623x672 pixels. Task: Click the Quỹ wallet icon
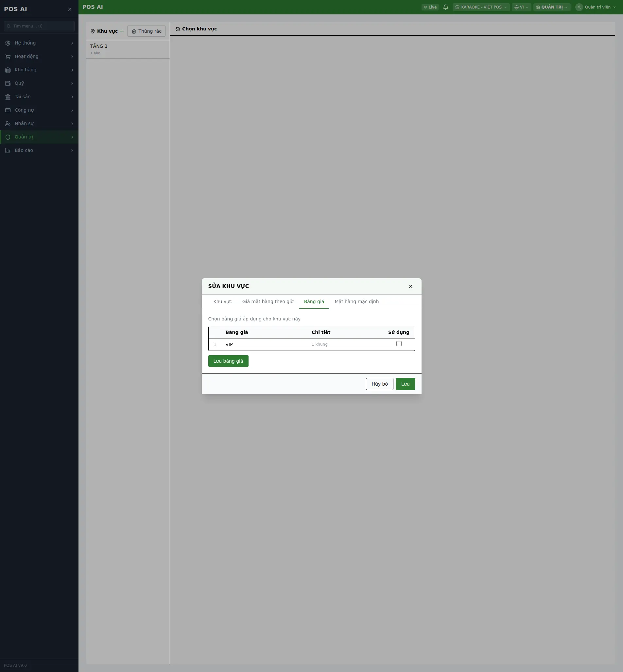point(8,83)
